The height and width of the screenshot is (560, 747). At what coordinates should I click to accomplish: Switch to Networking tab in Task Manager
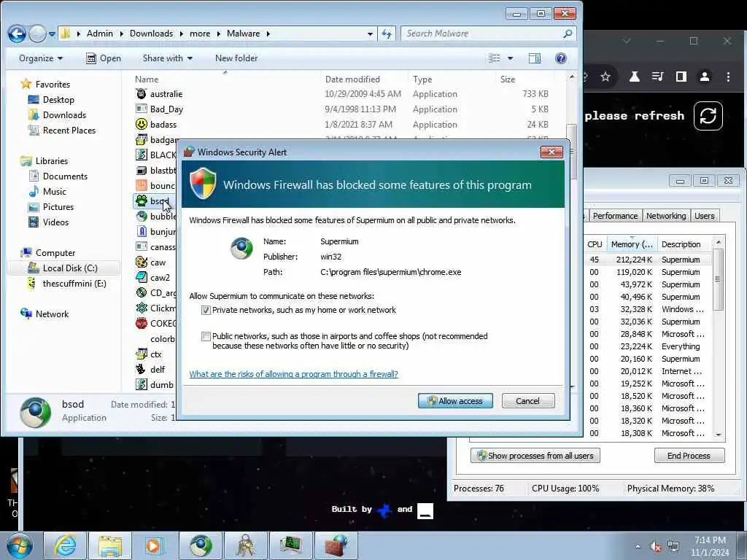[x=666, y=216]
